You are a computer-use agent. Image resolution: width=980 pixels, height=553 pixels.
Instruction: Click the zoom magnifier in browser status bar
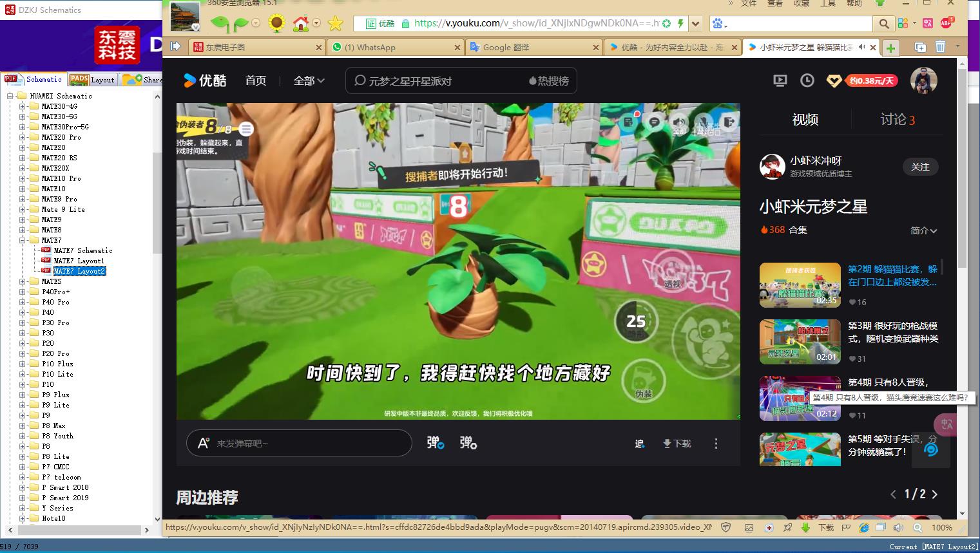click(917, 527)
